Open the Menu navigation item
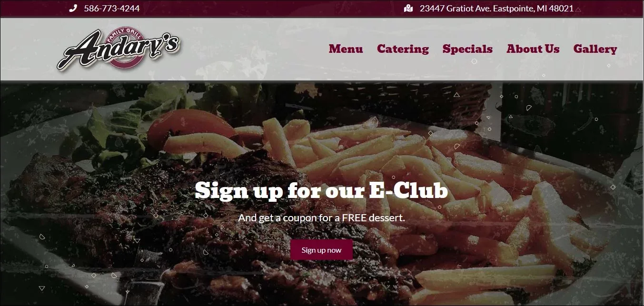Viewport: 644px width, 306px height. pos(346,49)
